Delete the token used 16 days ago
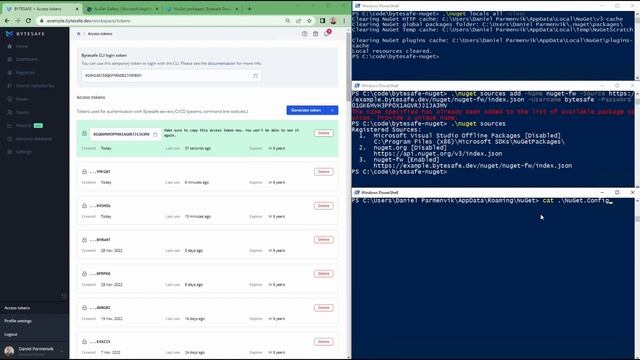Screen dimensions: 640x360 (x=324, y=308)
